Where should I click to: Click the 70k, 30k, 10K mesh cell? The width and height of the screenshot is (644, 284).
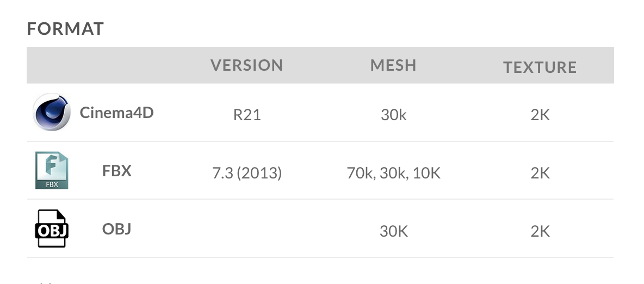tap(393, 174)
